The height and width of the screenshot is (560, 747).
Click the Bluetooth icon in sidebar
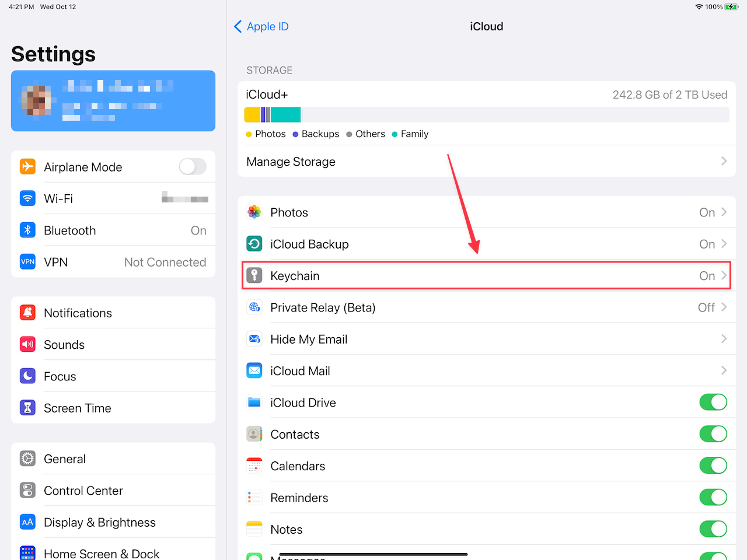tap(27, 230)
